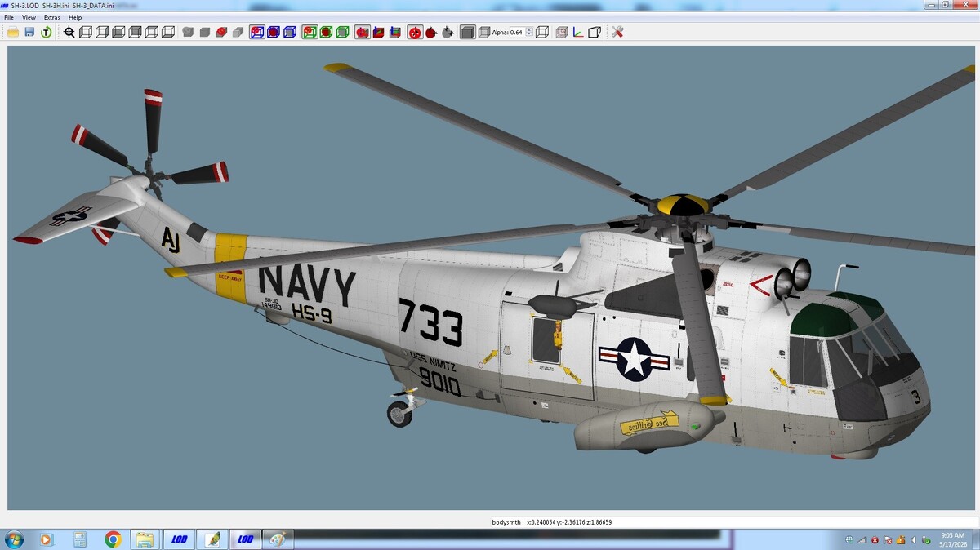Open the View menu
This screenshot has width=980, height=550.
pos(29,17)
